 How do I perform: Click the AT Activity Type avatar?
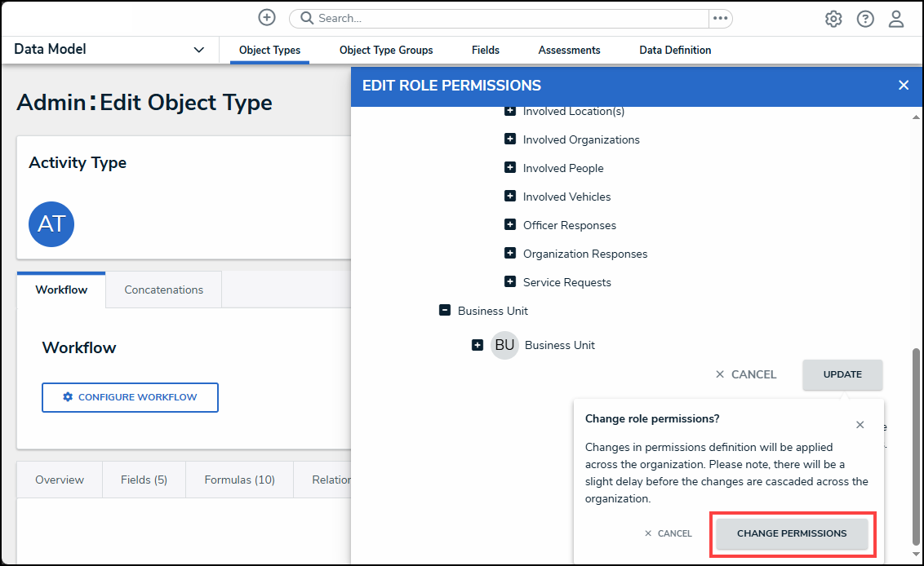(51, 224)
